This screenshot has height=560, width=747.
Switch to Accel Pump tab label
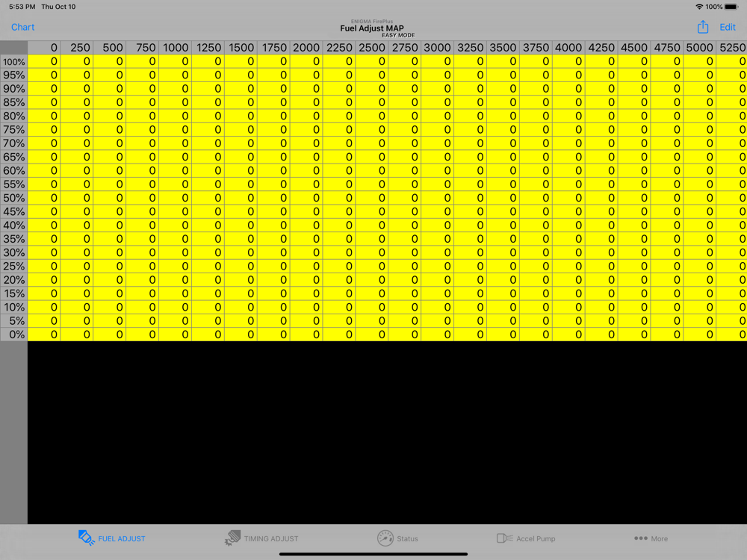tap(536, 538)
